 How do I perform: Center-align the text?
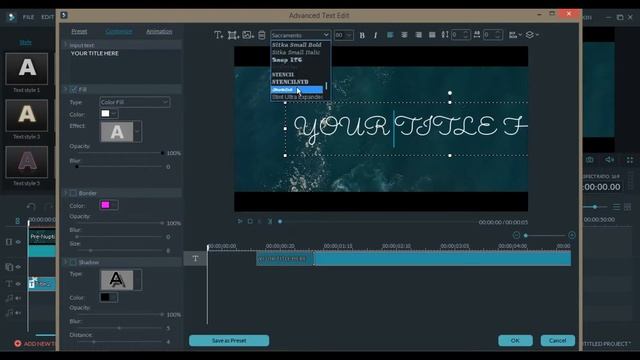tap(404, 35)
